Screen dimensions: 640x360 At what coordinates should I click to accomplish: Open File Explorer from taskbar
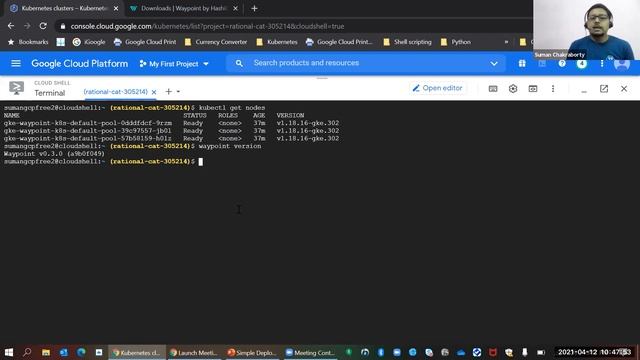click(x=46, y=352)
